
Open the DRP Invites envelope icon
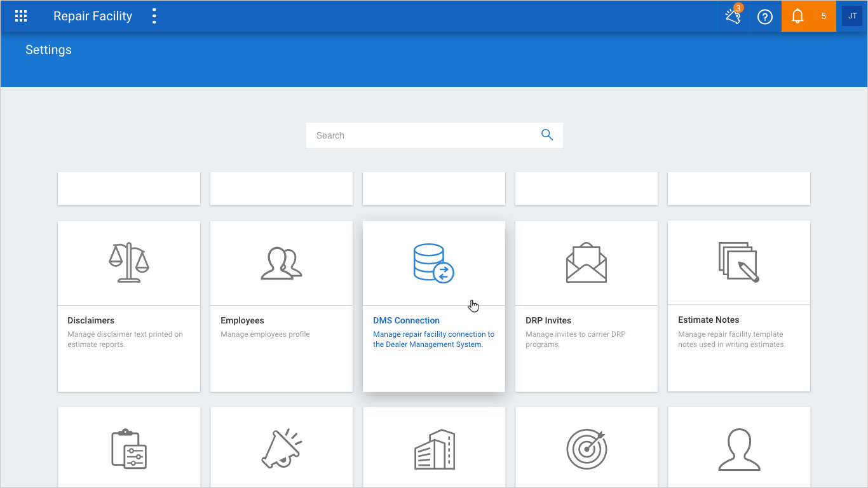click(587, 262)
